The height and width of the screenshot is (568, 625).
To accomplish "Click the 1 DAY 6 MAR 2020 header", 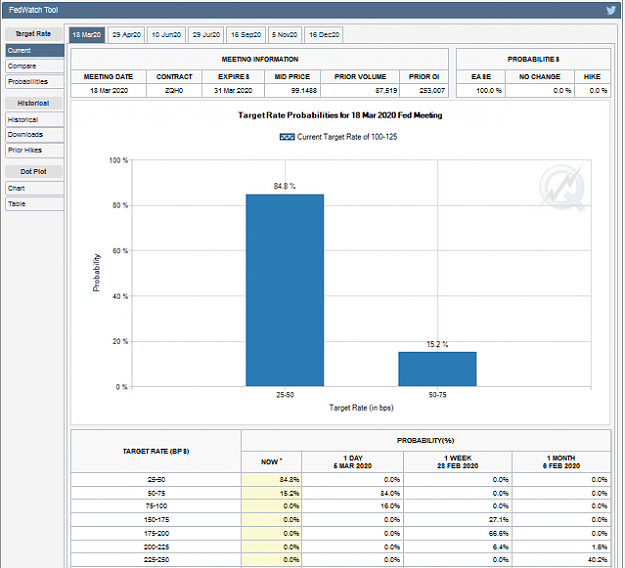I will coord(353,462).
